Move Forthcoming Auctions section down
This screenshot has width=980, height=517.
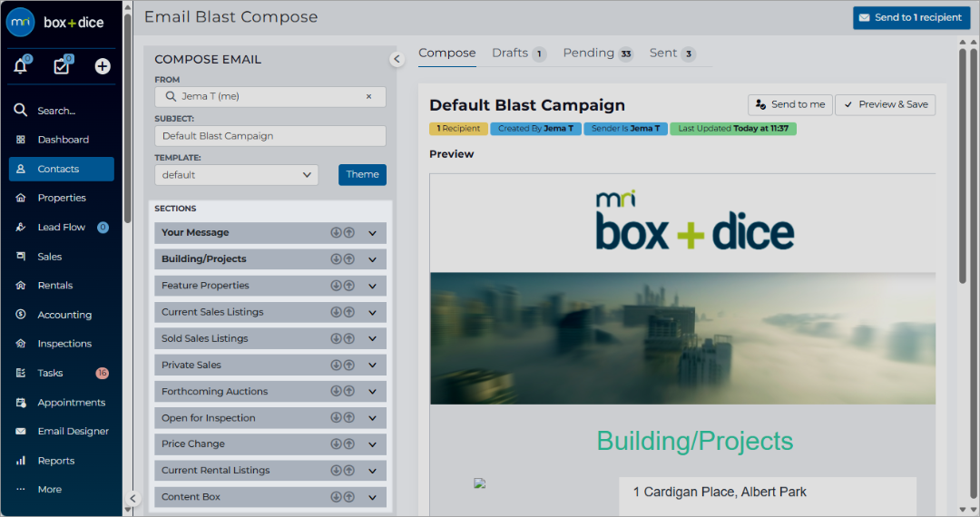[337, 391]
